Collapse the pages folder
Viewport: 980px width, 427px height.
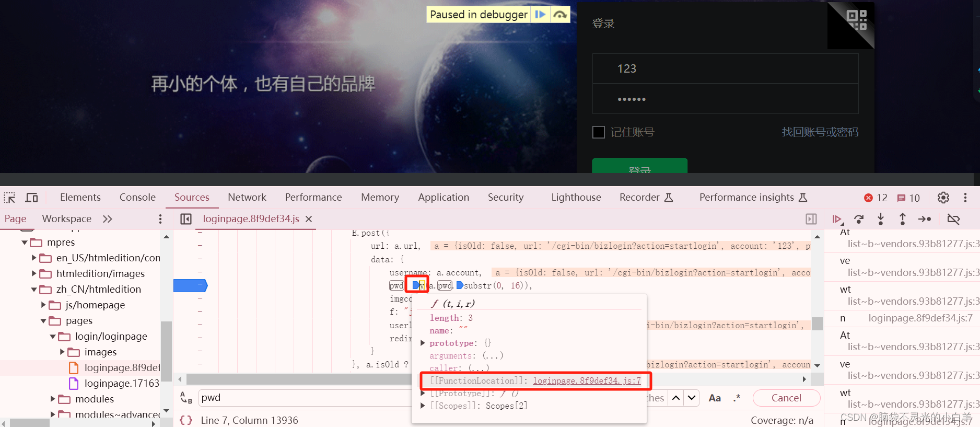[43, 321]
